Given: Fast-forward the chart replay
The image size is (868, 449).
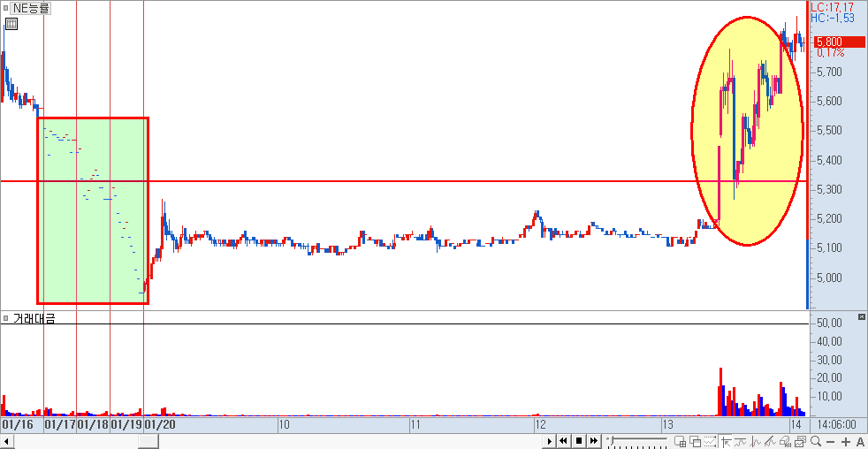Looking at the screenshot, I should pos(593,441).
